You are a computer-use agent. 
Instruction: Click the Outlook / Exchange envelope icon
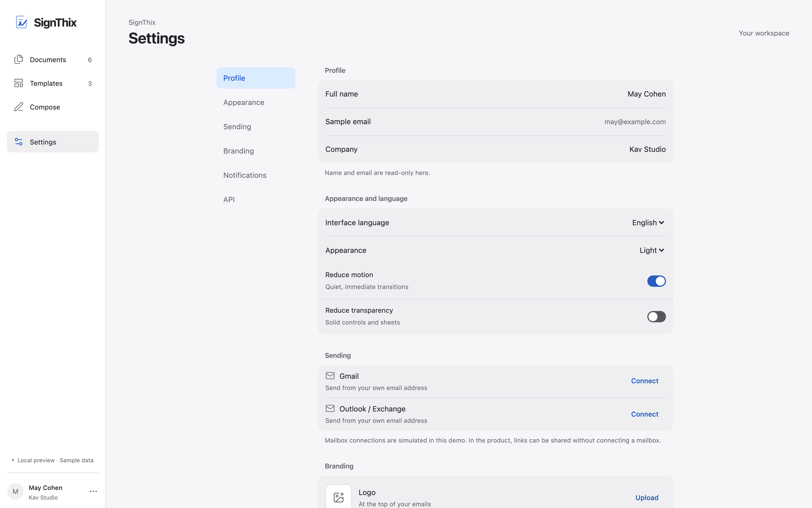pos(330,408)
